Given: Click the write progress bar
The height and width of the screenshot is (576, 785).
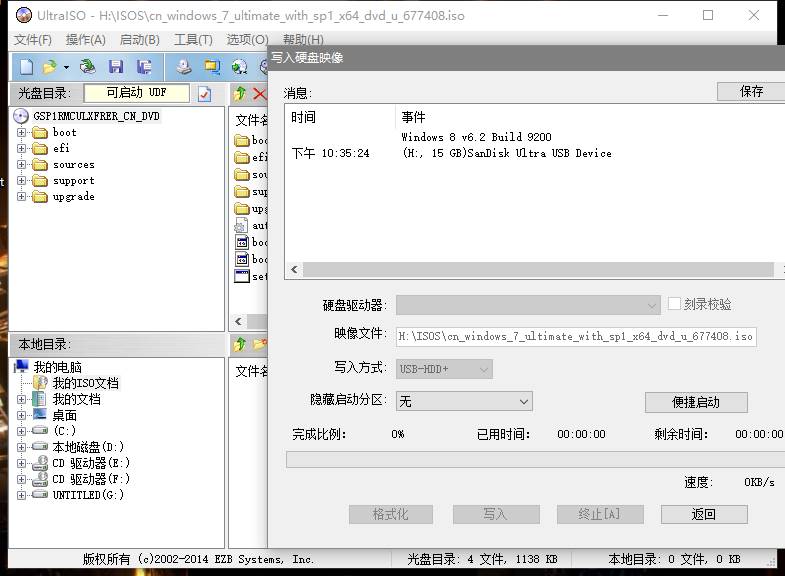Looking at the screenshot, I should point(536,459).
